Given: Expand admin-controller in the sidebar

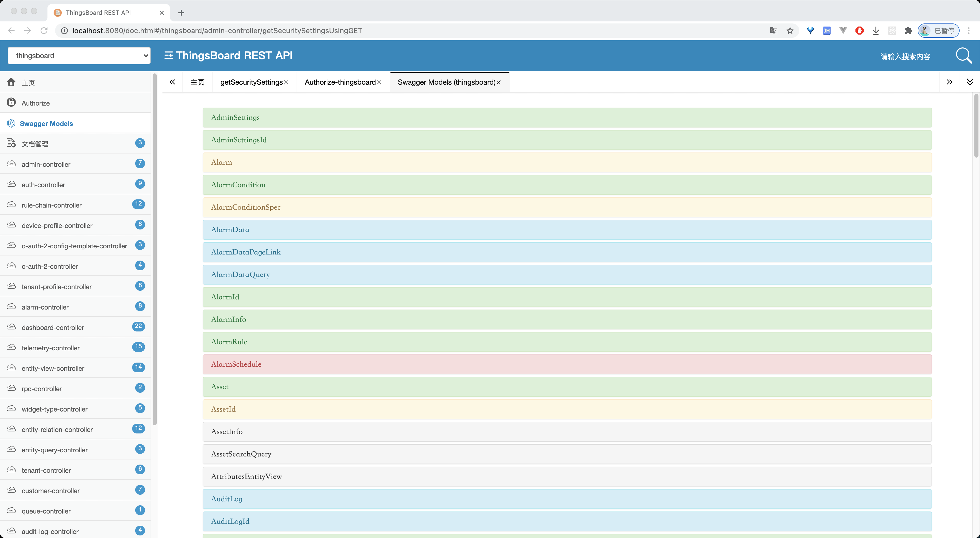Looking at the screenshot, I should (x=46, y=164).
